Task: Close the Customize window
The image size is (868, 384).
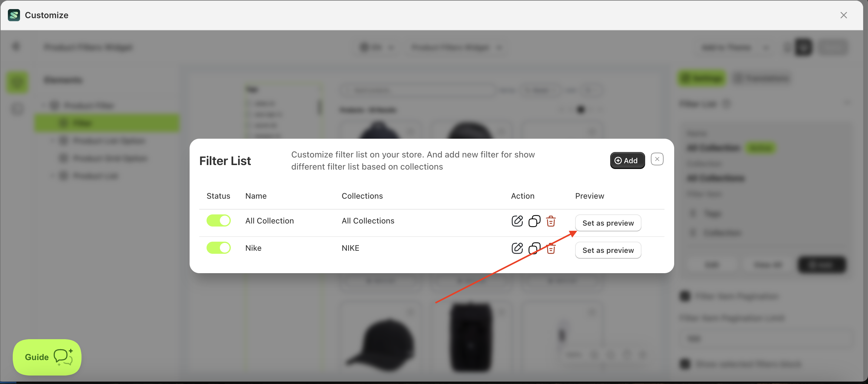Action: pos(843,15)
